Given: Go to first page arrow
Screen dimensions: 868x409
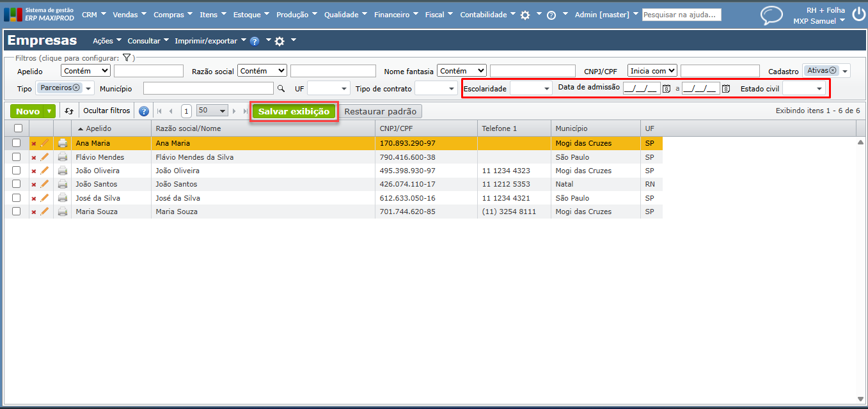Looking at the screenshot, I should tap(159, 111).
